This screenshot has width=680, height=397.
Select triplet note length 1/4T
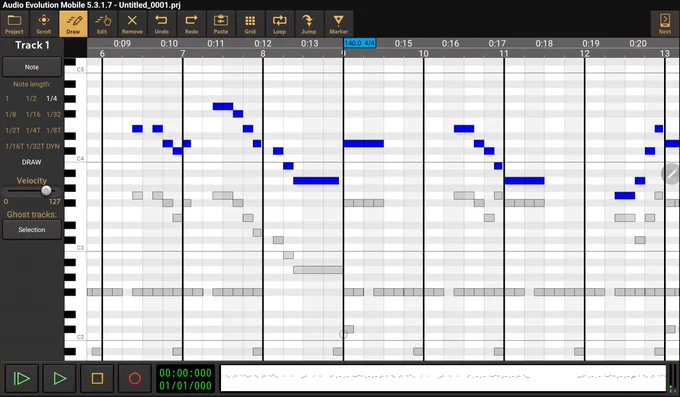coord(33,130)
